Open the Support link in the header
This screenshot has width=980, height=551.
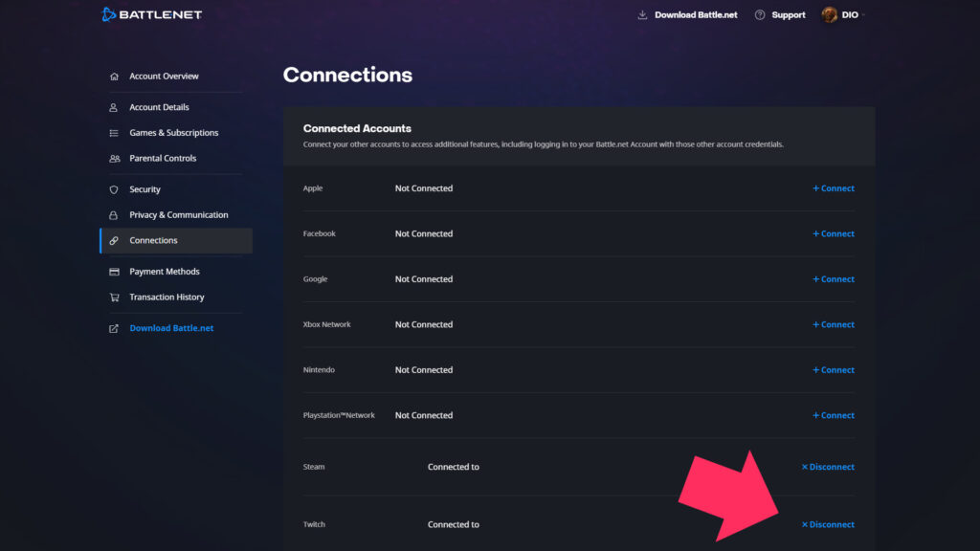pyautogui.click(x=789, y=15)
